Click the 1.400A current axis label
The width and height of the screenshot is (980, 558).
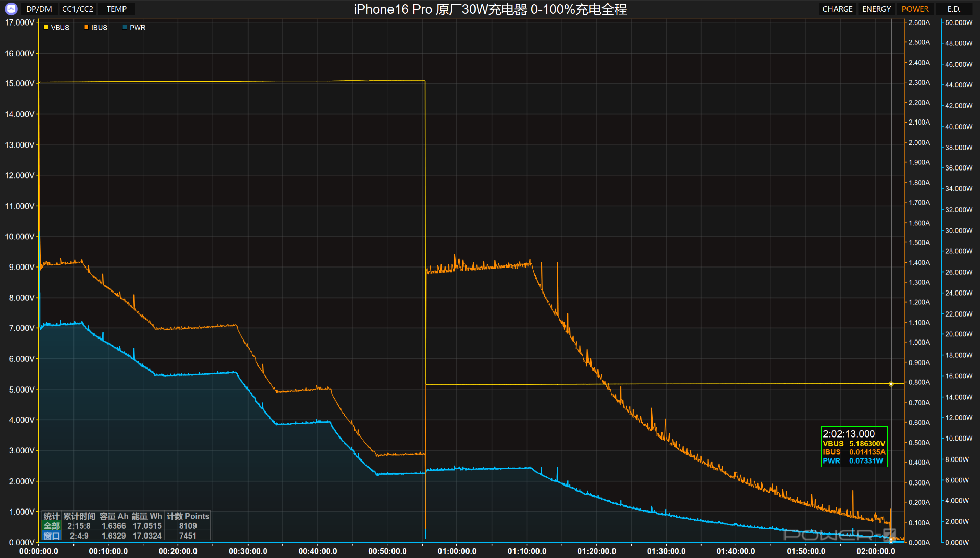919,262
